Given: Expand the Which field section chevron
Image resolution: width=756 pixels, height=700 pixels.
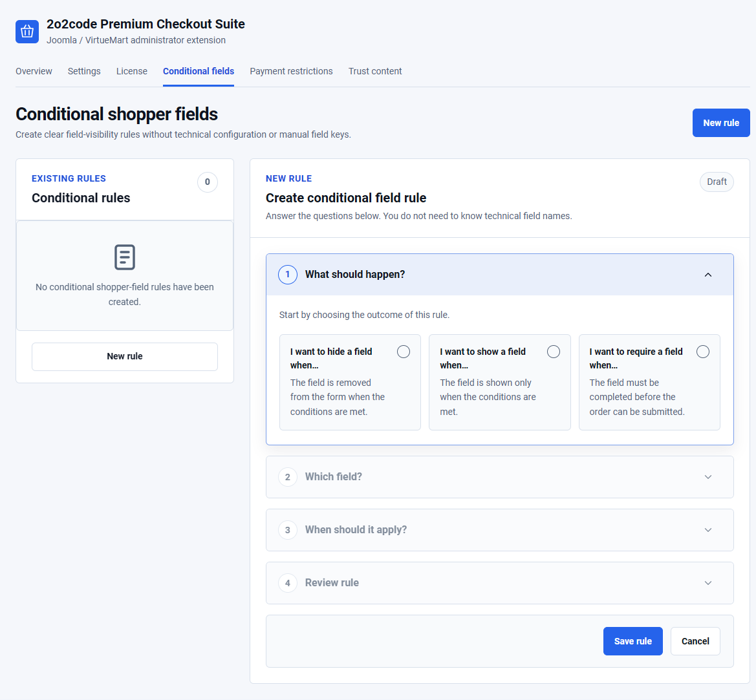Looking at the screenshot, I should tap(707, 477).
